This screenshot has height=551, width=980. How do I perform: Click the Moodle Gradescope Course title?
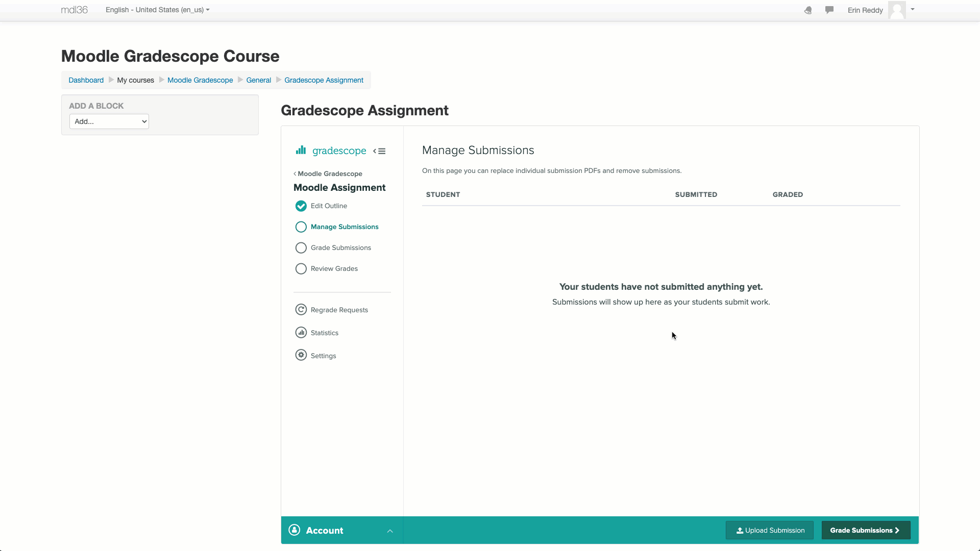click(x=170, y=56)
